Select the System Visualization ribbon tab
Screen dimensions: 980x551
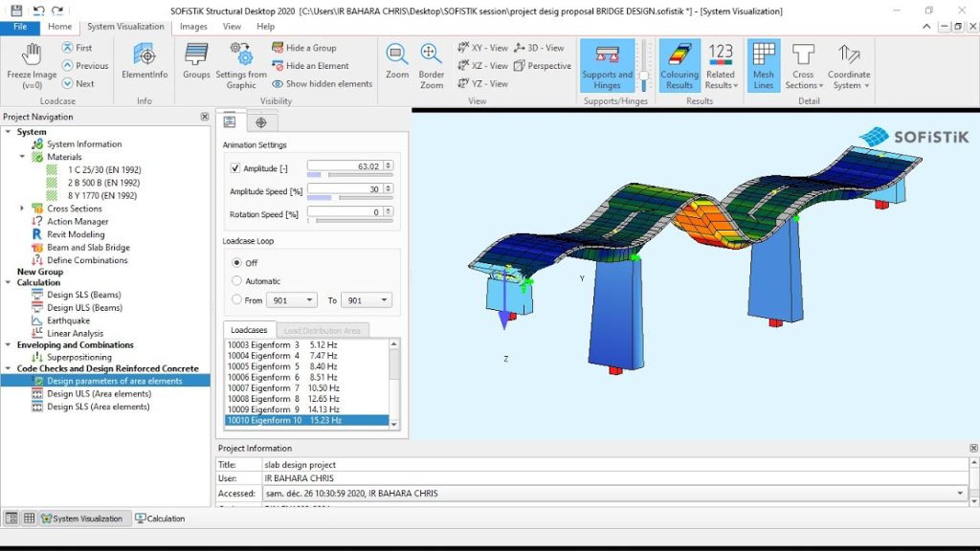coord(125,27)
